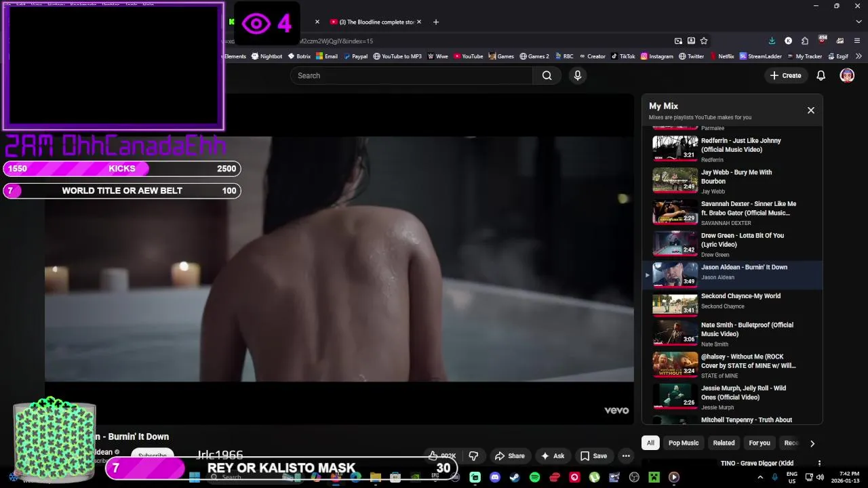Open the YouTube notifications bell
Screen dimensions: 868x488
coord(821,75)
